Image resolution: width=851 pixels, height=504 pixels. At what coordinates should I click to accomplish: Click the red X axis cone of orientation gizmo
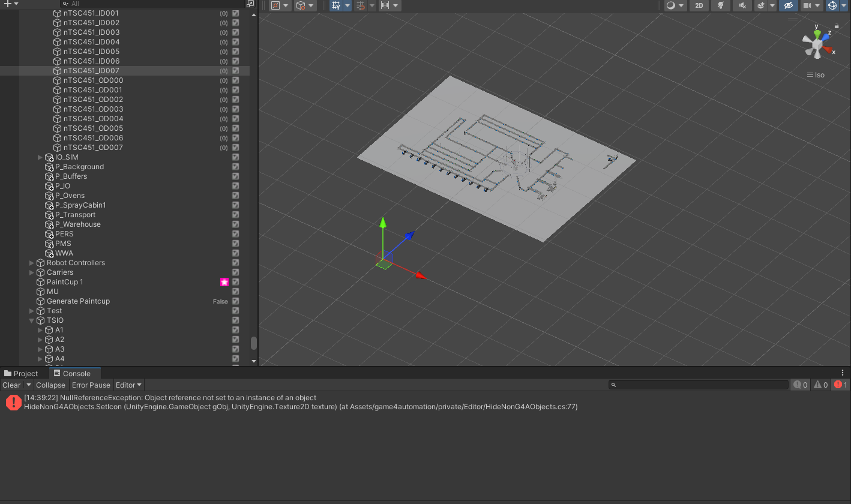(828, 50)
